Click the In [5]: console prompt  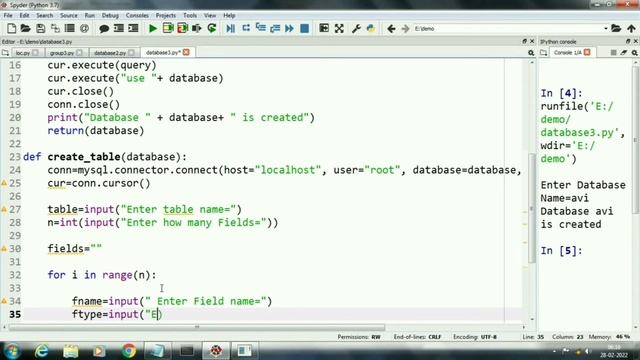pyautogui.click(x=562, y=251)
